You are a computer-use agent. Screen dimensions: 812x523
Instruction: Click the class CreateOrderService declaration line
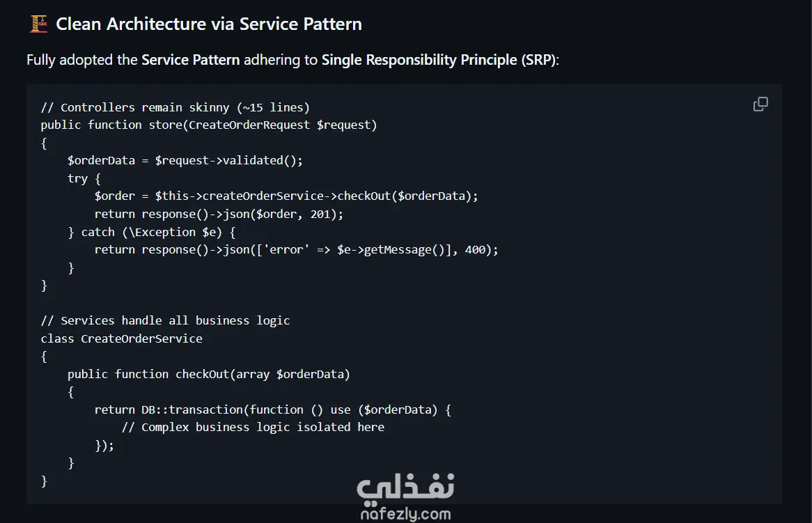coord(121,338)
